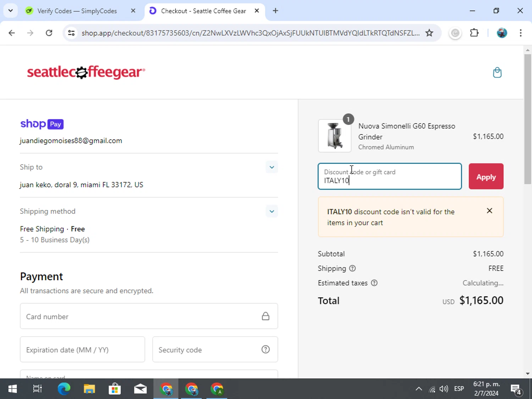Expand the Ship to section
Viewport: 532px width, 399px height.
[x=272, y=167]
